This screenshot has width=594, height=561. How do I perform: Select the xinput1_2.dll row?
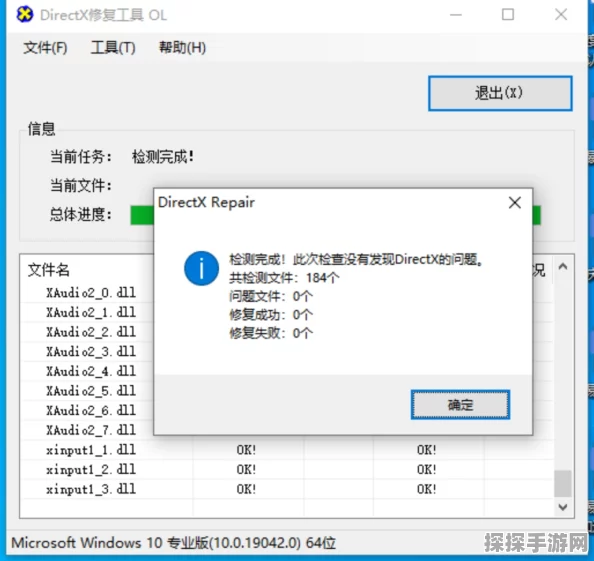pos(287,470)
